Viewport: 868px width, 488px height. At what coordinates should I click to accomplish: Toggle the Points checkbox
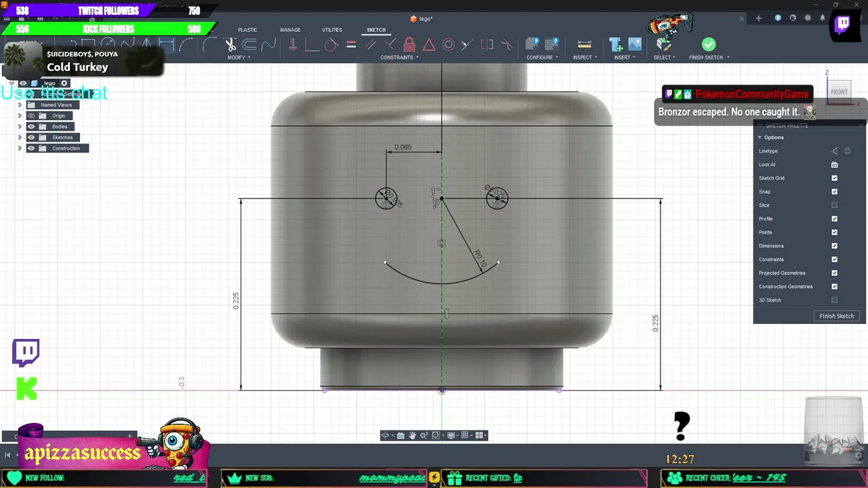click(835, 232)
